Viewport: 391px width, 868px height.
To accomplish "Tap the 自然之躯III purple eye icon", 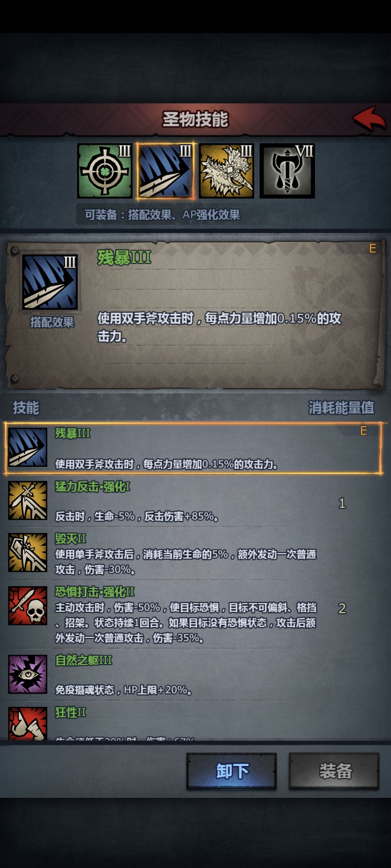I will pyautogui.click(x=28, y=674).
